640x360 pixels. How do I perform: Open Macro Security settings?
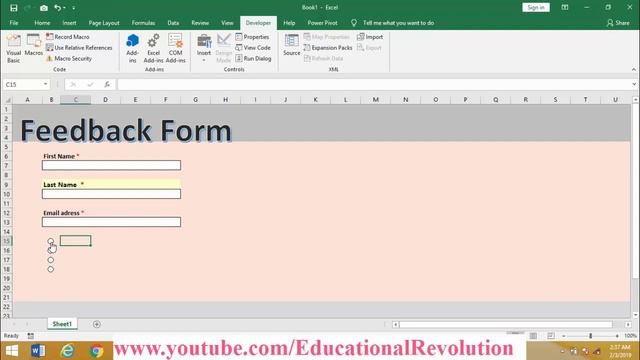(69, 58)
